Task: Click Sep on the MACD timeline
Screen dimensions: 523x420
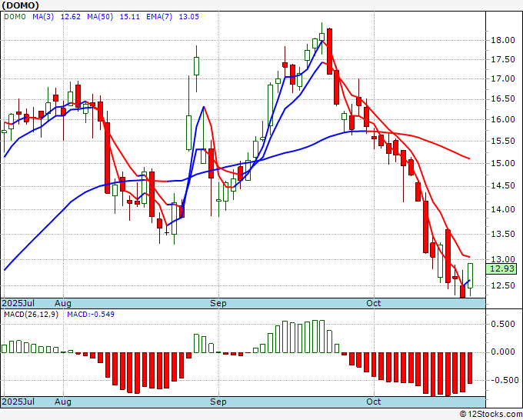Action: [x=218, y=402]
